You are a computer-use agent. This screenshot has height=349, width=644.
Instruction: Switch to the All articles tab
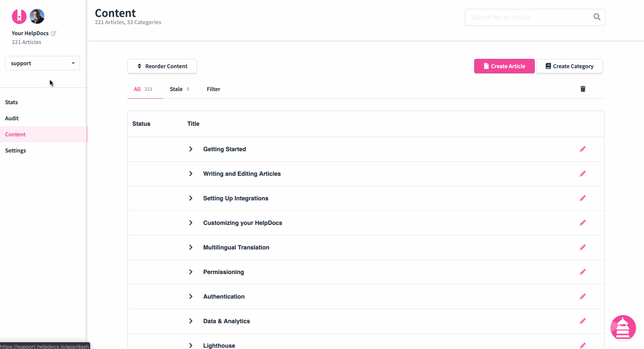(143, 89)
